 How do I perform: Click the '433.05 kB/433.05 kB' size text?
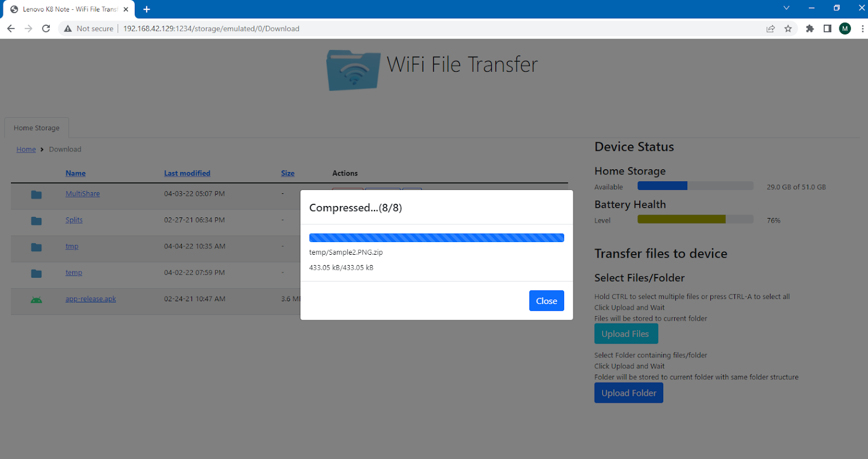click(x=341, y=268)
